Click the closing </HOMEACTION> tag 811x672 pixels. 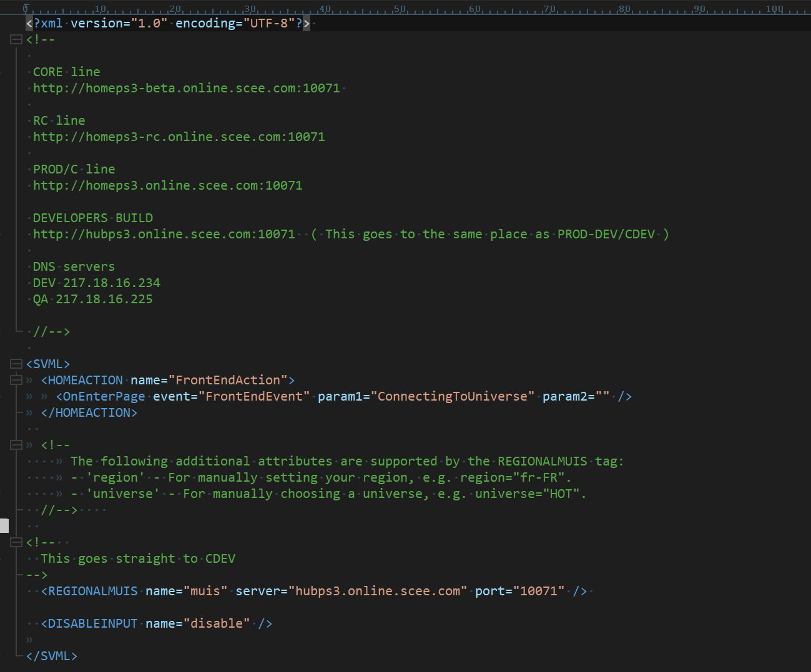point(89,412)
